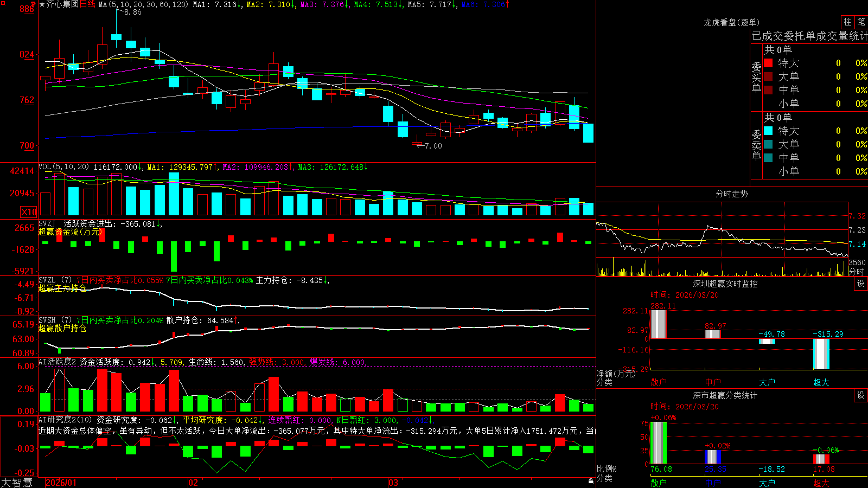This screenshot has width=868, height=488.
Task: Click the 齐心集团 stock name
Action: point(62,4)
